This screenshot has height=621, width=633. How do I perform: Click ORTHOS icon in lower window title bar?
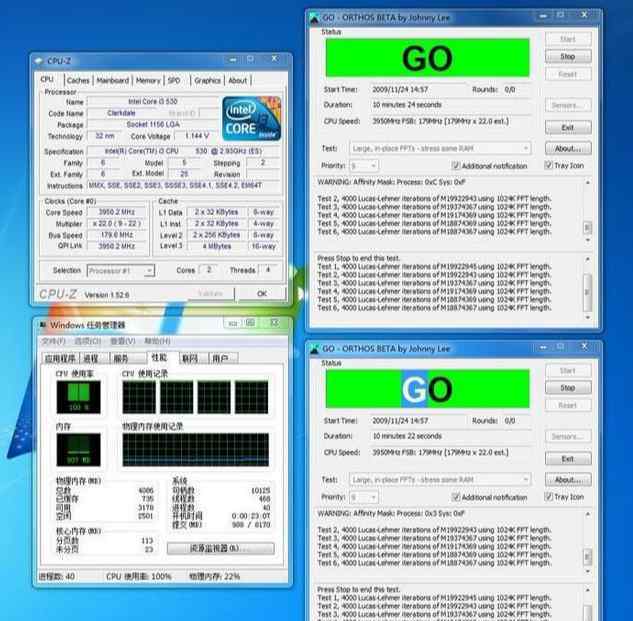tap(314, 349)
